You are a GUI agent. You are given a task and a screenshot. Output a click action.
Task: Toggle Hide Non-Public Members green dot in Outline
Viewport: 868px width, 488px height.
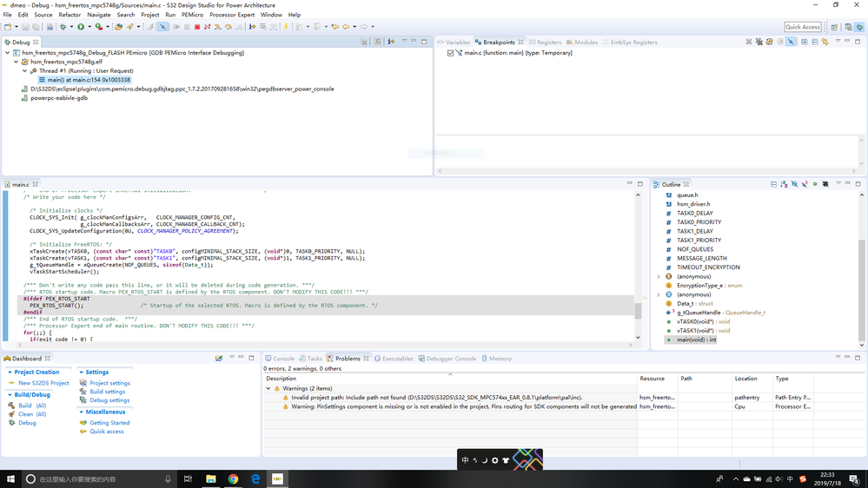tap(815, 184)
